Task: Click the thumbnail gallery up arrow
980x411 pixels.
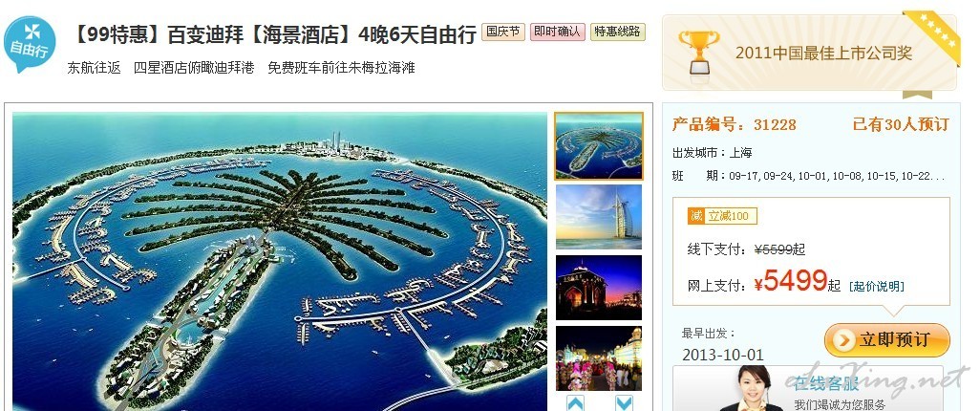Action: click(575, 402)
